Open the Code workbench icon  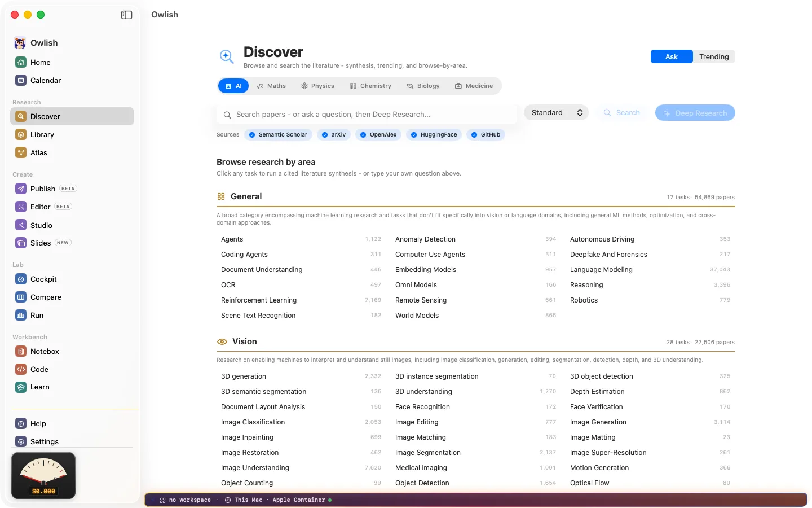point(21,369)
